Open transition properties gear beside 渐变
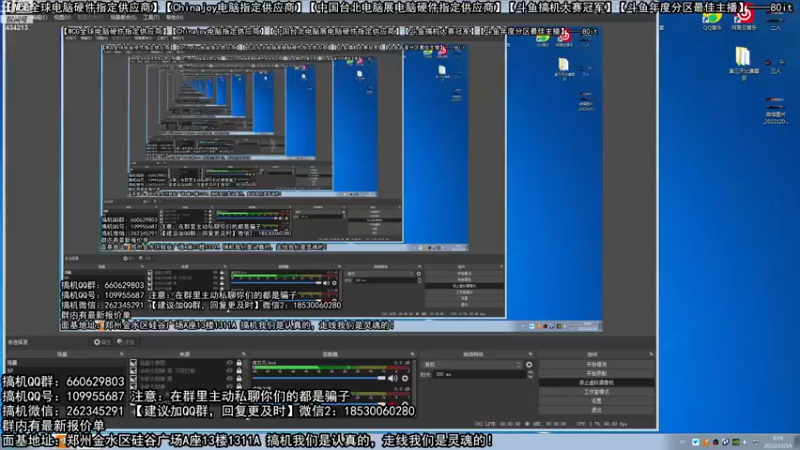This screenshot has height=450, width=800. tap(529, 364)
